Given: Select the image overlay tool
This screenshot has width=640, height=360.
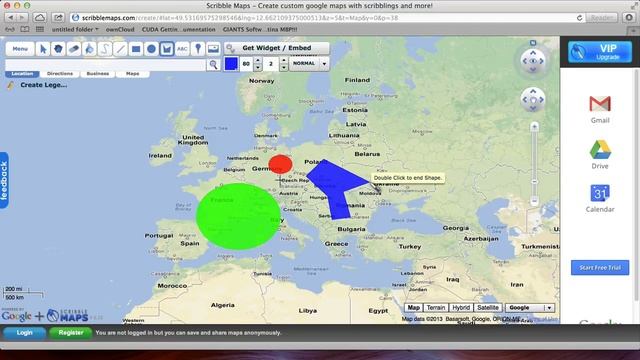Looking at the screenshot, I should pos(213,49).
